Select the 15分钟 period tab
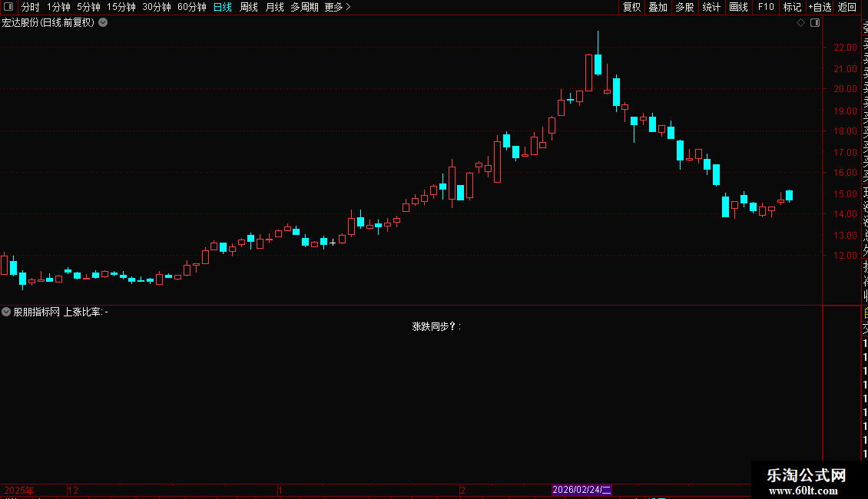Viewport: 868px width, 499px height. pos(121,7)
